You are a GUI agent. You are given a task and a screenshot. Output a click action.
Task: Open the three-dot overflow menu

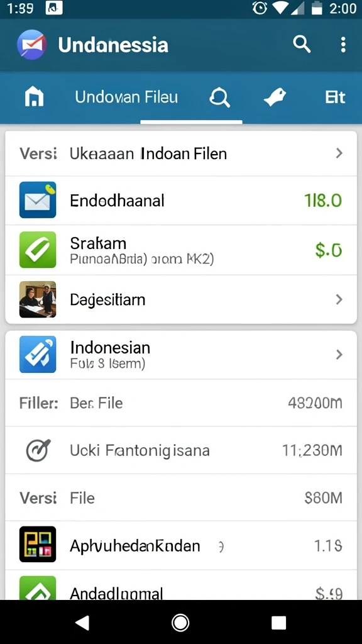pos(343,45)
